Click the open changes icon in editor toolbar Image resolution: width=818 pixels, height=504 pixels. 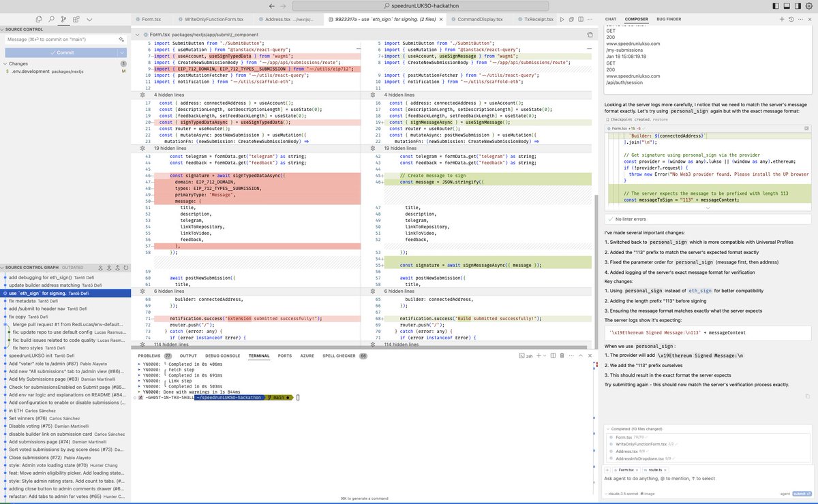pyautogui.click(x=573, y=20)
